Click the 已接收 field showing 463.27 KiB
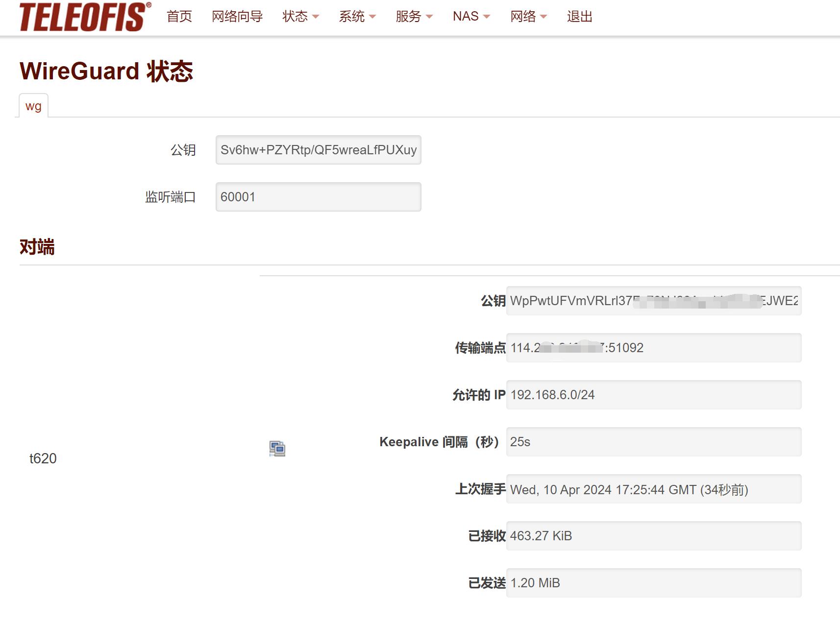Image resolution: width=840 pixels, height=624 pixels. point(653,536)
